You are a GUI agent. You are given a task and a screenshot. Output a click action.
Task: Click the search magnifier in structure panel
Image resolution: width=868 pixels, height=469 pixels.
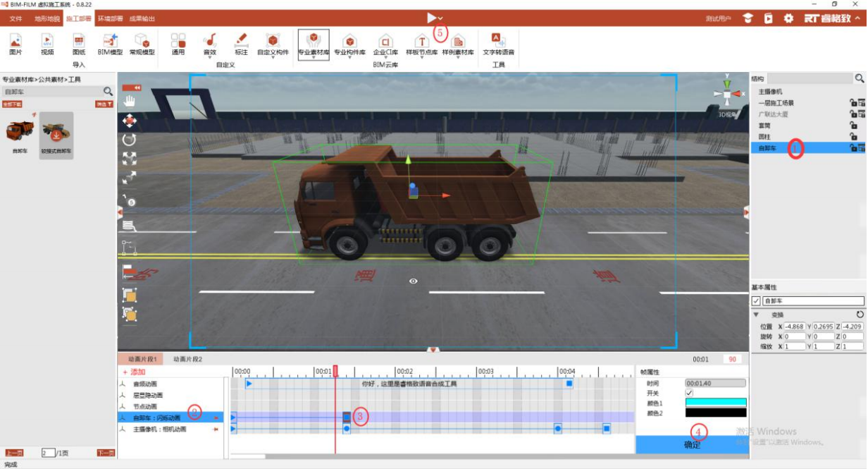tap(860, 79)
